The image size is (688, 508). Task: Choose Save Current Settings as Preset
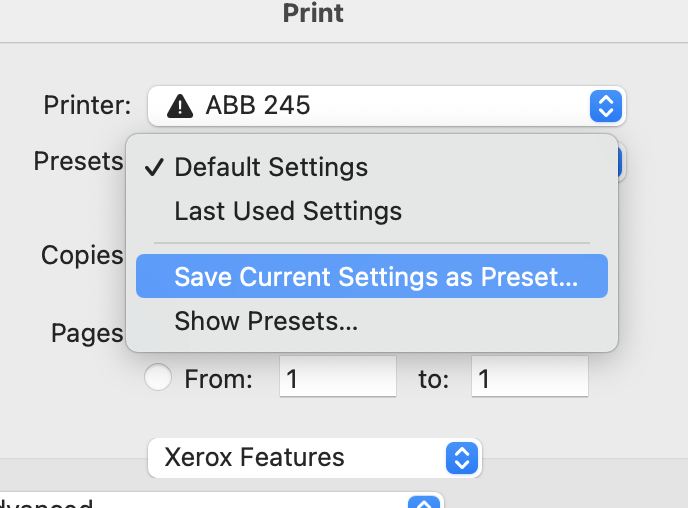[x=375, y=277]
